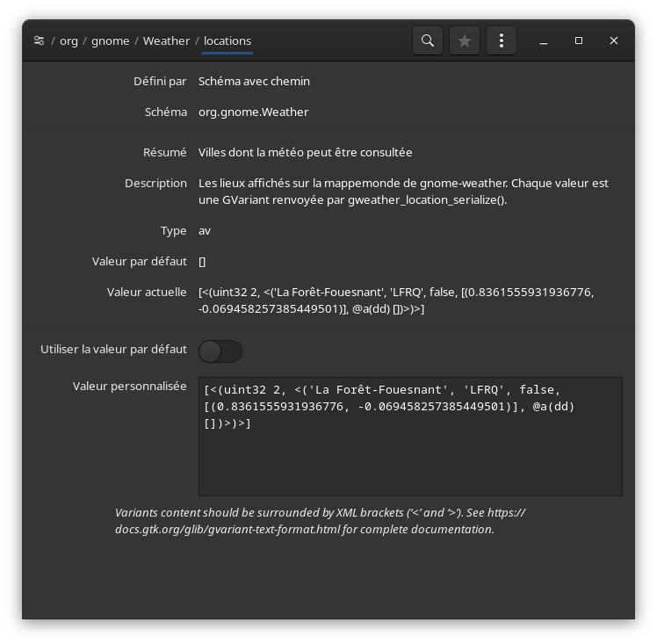The height and width of the screenshot is (644, 657).
Task: Open the three-dot actions menu
Action: [502, 40]
